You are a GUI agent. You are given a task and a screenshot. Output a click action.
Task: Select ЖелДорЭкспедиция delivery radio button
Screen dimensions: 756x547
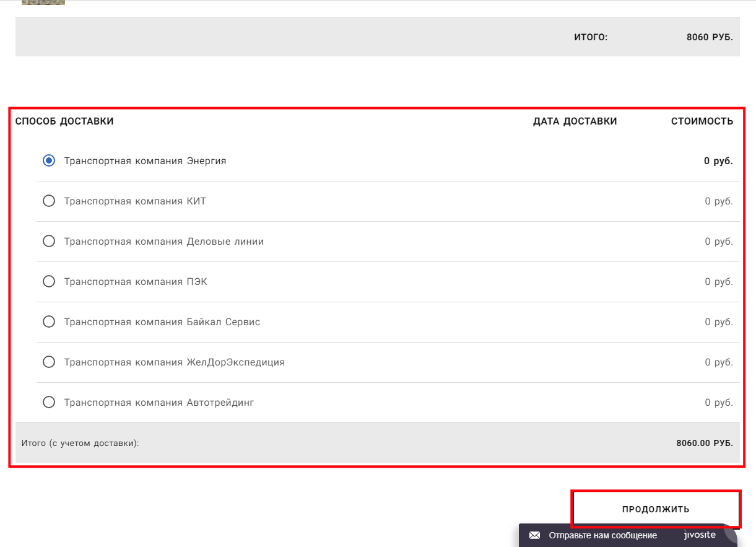(x=49, y=362)
